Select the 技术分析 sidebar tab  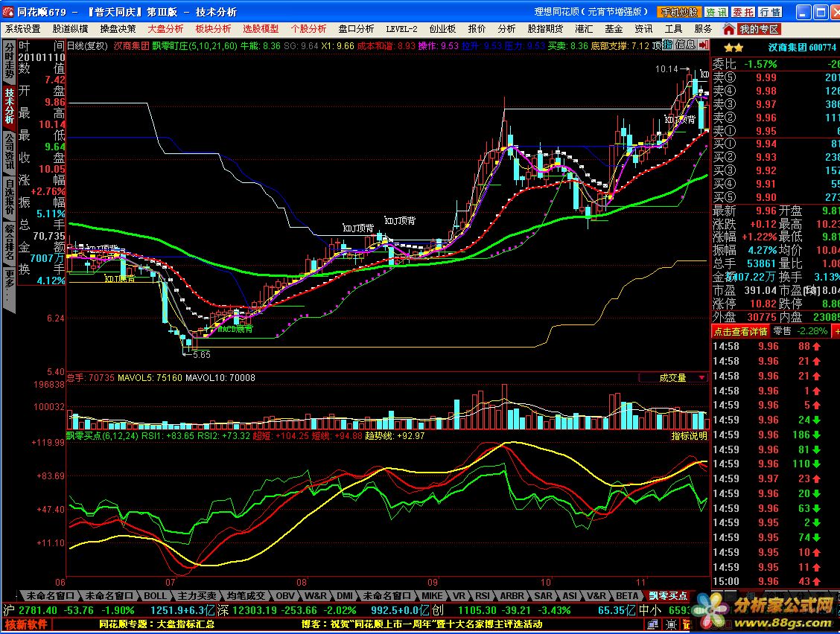point(9,106)
